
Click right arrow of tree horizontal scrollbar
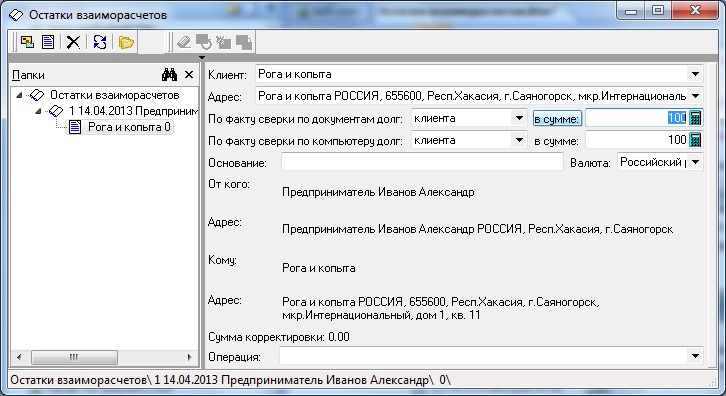189,357
